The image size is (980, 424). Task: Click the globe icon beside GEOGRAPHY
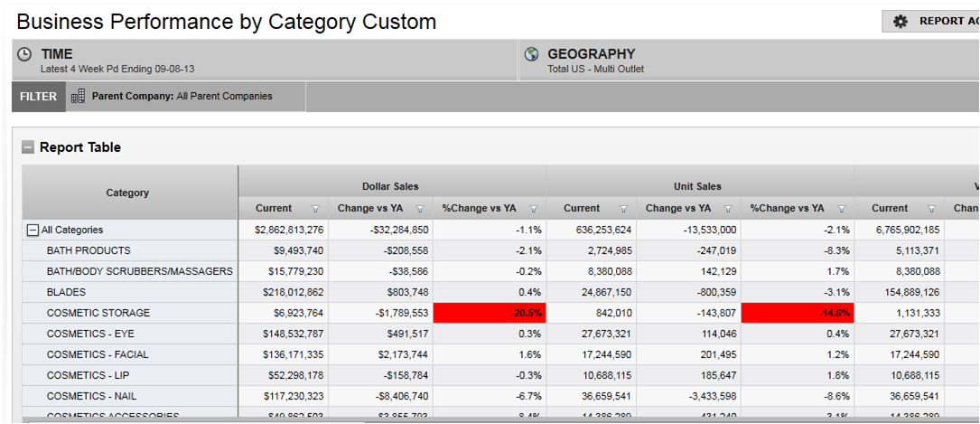tap(532, 55)
